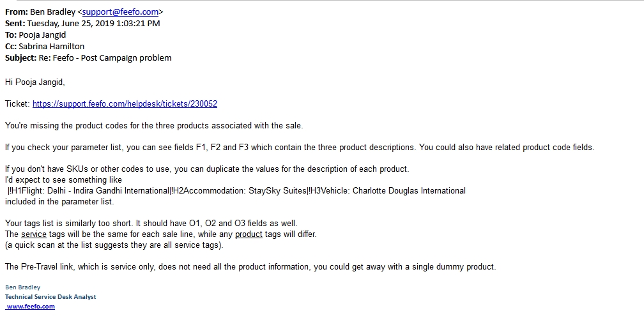The width and height of the screenshot is (644, 320).
Task: Click the greeting "Hi Pooja Jangid,"
Action: (35, 82)
